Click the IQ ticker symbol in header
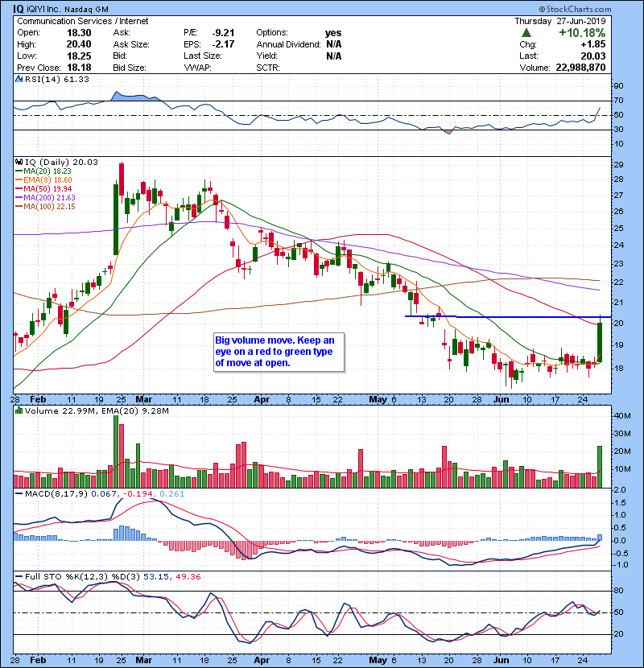 pyautogui.click(x=19, y=9)
